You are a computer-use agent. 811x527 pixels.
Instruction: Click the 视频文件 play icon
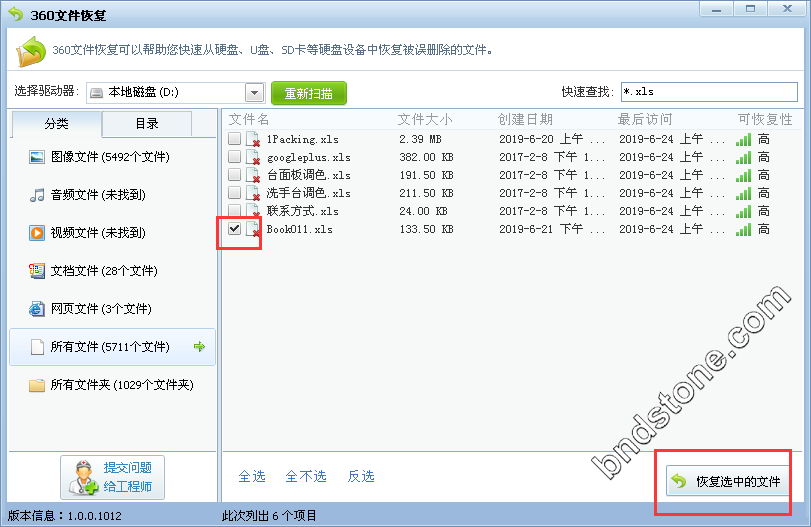coord(37,233)
